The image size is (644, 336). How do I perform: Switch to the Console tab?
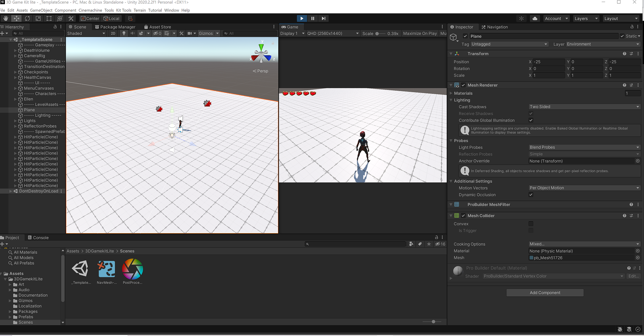(38, 238)
